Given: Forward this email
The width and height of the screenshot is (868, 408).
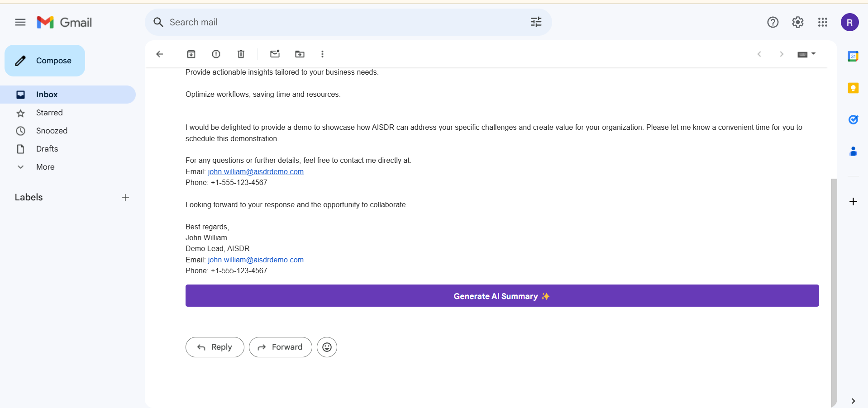Looking at the screenshot, I should pyautogui.click(x=281, y=347).
